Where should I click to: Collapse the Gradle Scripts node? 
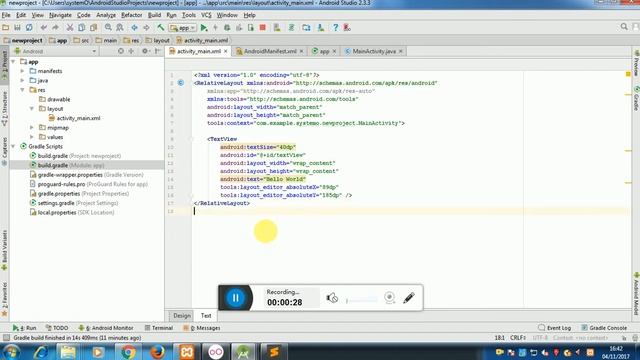tap(13, 146)
